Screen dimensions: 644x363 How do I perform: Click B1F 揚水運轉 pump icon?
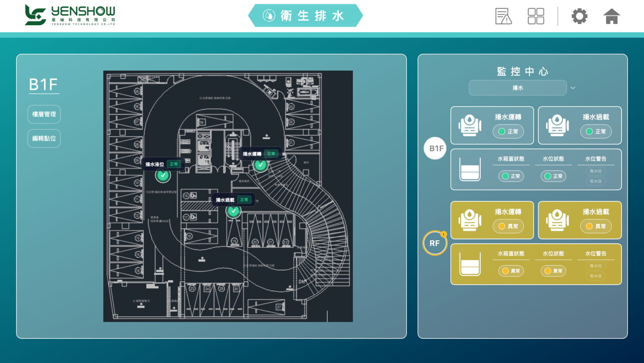470,125
